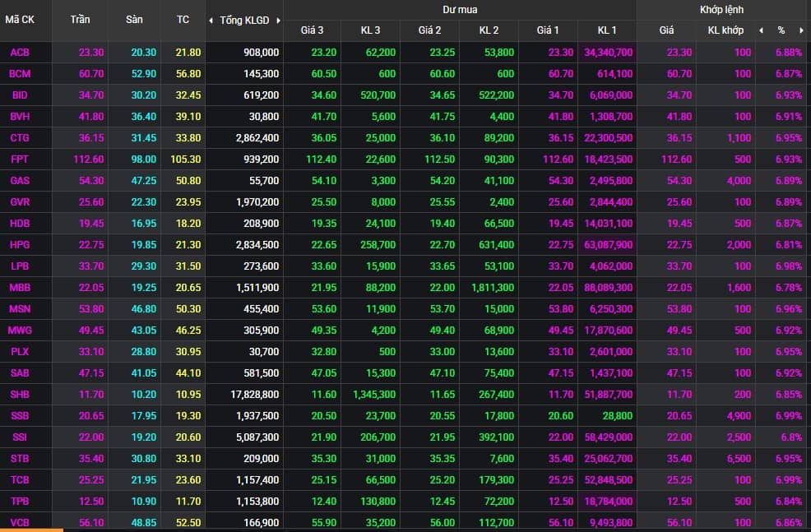Viewport: 811px width, 532px height.
Task: Choose the SSI ticker
Action: point(20,437)
